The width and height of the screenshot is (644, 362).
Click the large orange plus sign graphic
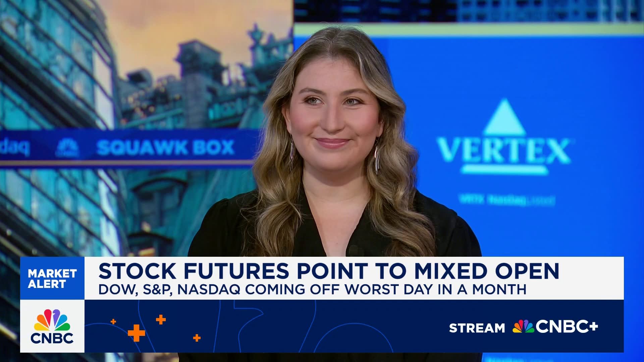pyautogui.click(x=136, y=333)
